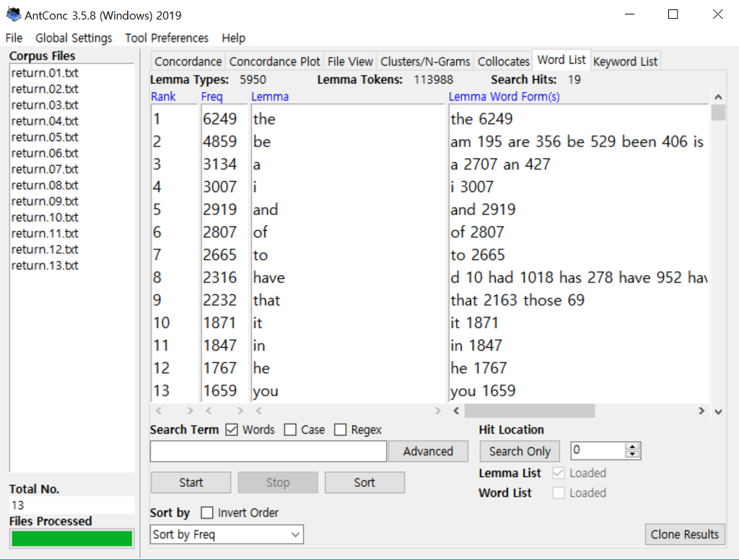Click word forms scrollbar left arrow
This screenshot has width=739, height=560.
[x=456, y=411]
